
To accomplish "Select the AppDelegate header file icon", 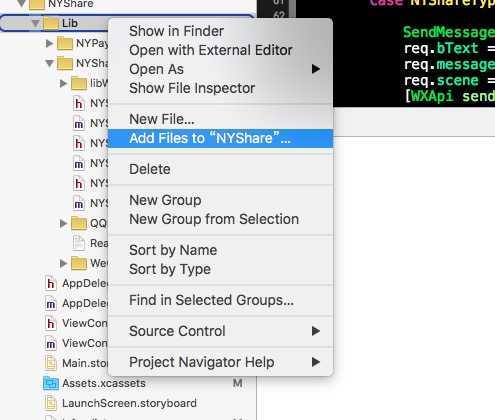I will pyautogui.click(x=51, y=283).
